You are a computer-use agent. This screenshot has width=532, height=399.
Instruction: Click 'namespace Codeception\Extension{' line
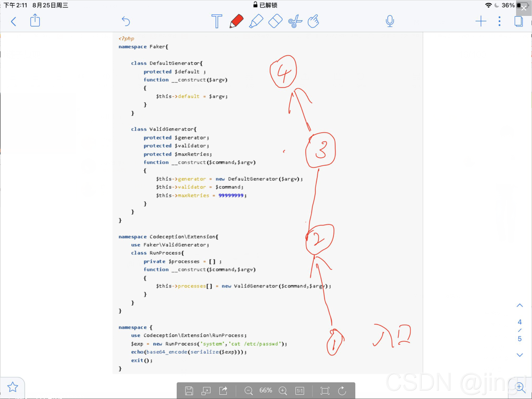tap(169, 237)
